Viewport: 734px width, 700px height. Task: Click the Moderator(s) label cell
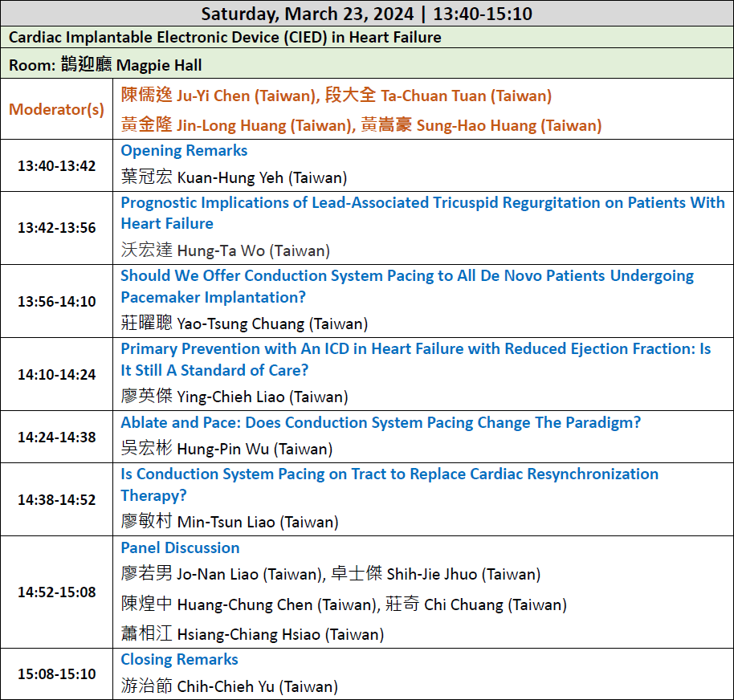[x=57, y=109]
